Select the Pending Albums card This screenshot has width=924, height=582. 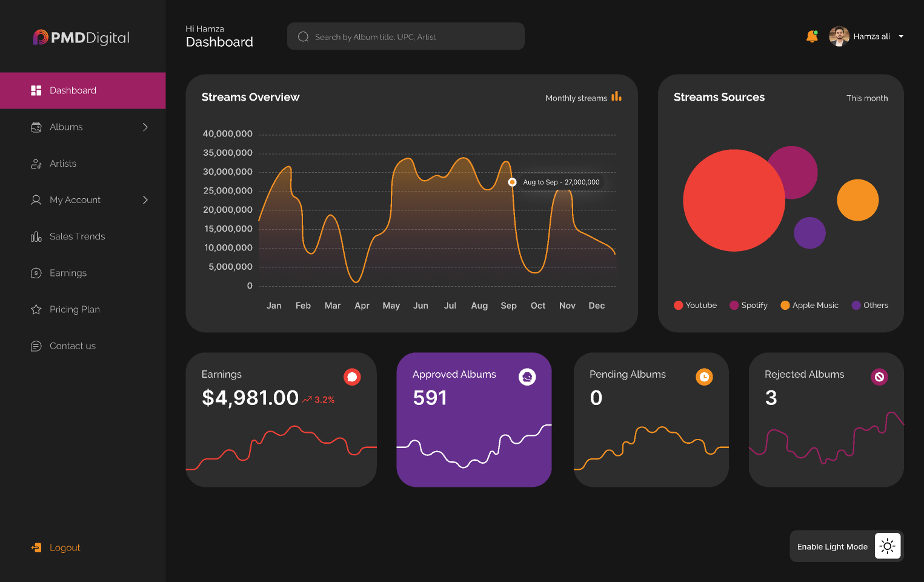[x=651, y=420]
